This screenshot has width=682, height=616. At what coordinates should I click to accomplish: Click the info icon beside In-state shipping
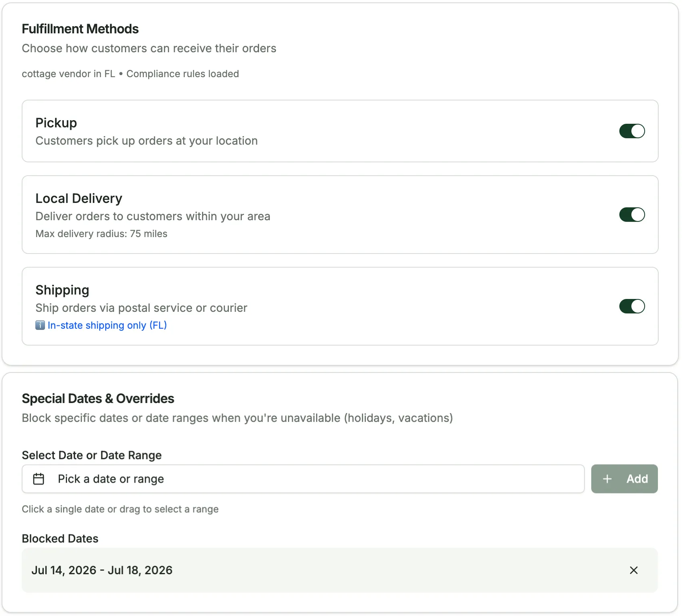40,325
